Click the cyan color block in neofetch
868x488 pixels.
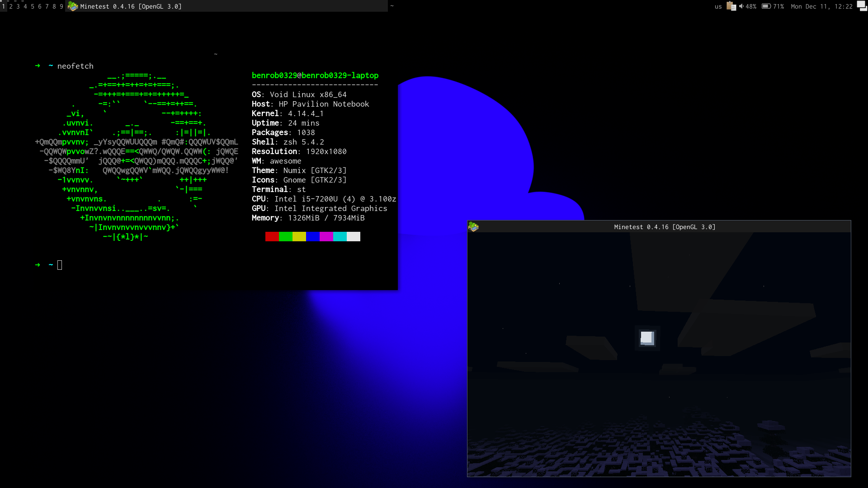(340, 236)
